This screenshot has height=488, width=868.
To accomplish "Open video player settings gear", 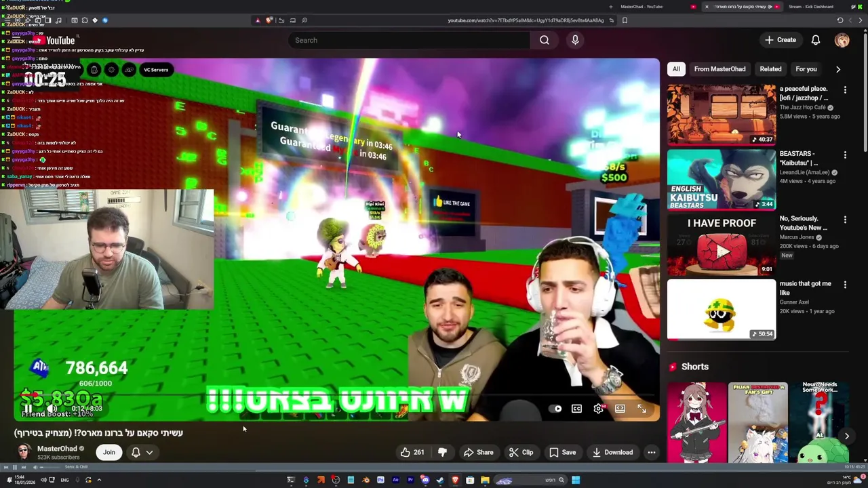I will [598, 409].
